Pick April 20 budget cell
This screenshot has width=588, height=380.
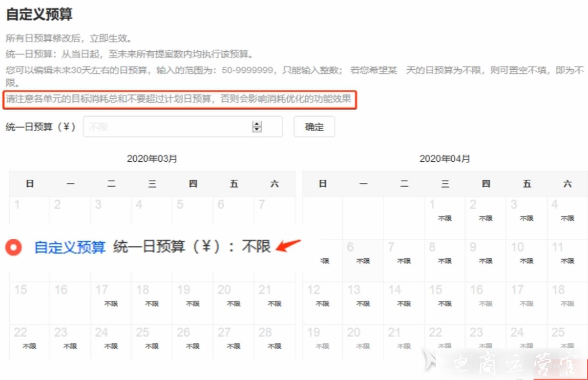[x=363, y=342]
